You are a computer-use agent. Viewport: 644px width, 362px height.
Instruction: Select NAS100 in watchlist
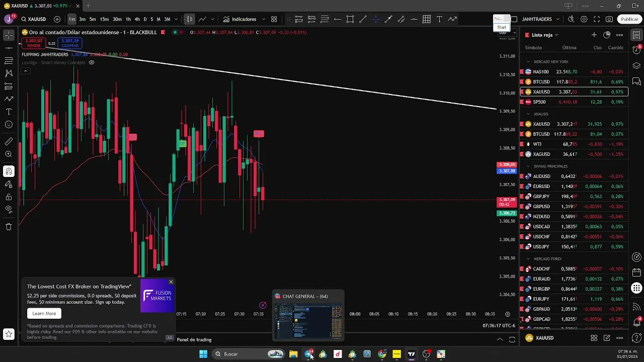click(574, 72)
